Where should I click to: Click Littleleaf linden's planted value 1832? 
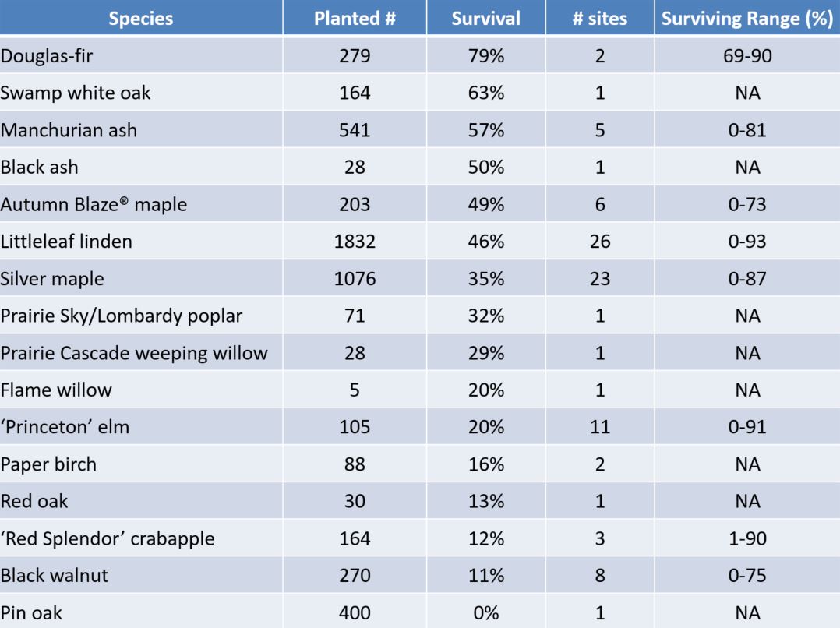(x=355, y=242)
